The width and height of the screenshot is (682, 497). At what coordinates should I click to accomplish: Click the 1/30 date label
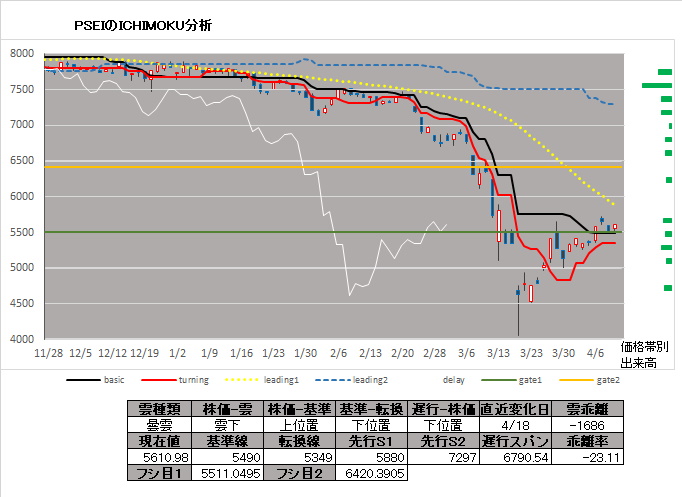[x=305, y=353]
